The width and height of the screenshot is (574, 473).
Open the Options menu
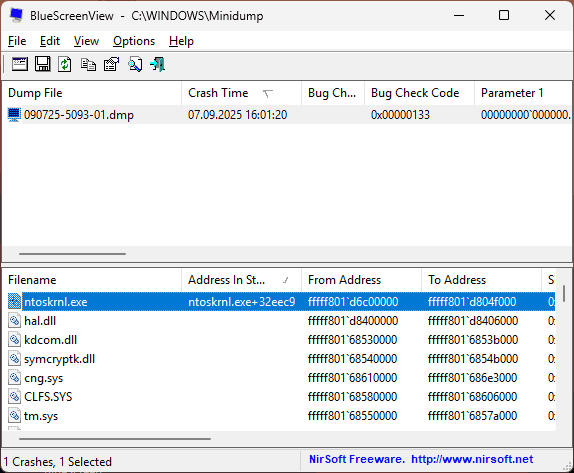pyautogui.click(x=134, y=41)
